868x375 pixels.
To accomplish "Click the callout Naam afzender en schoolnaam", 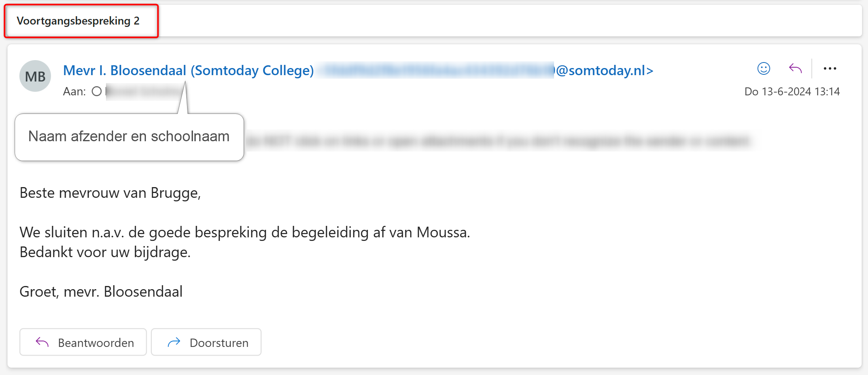I will click(129, 136).
